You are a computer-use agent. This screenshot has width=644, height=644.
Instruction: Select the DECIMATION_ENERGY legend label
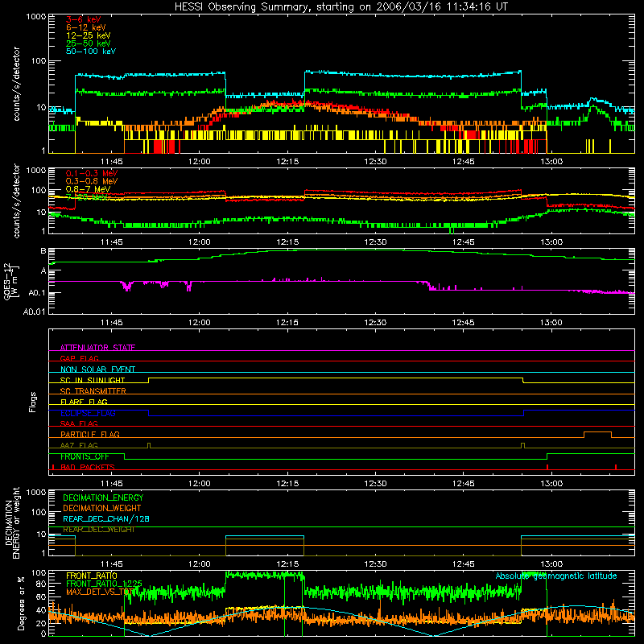[103, 497]
